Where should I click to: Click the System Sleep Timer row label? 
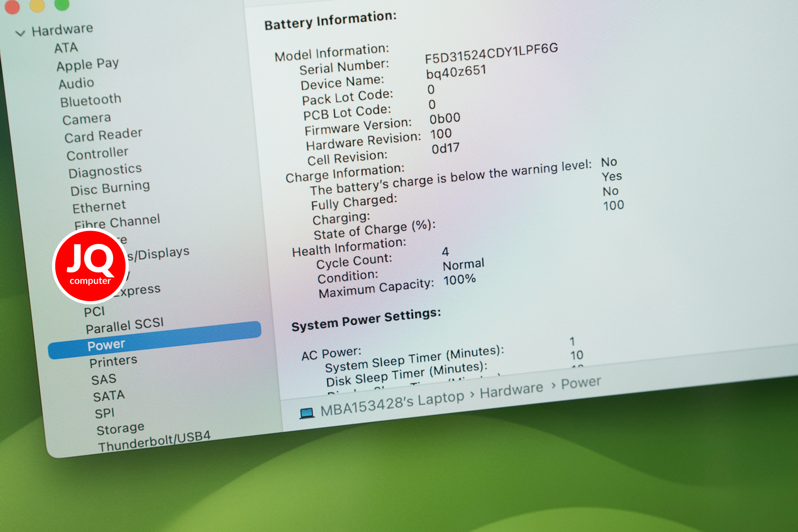click(x=415, y=359)
